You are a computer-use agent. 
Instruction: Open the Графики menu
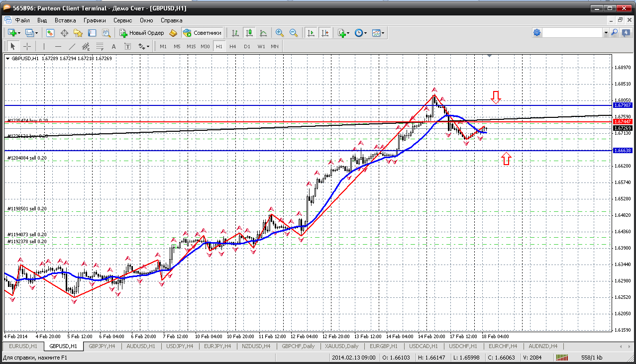click(x=95, y=20)
